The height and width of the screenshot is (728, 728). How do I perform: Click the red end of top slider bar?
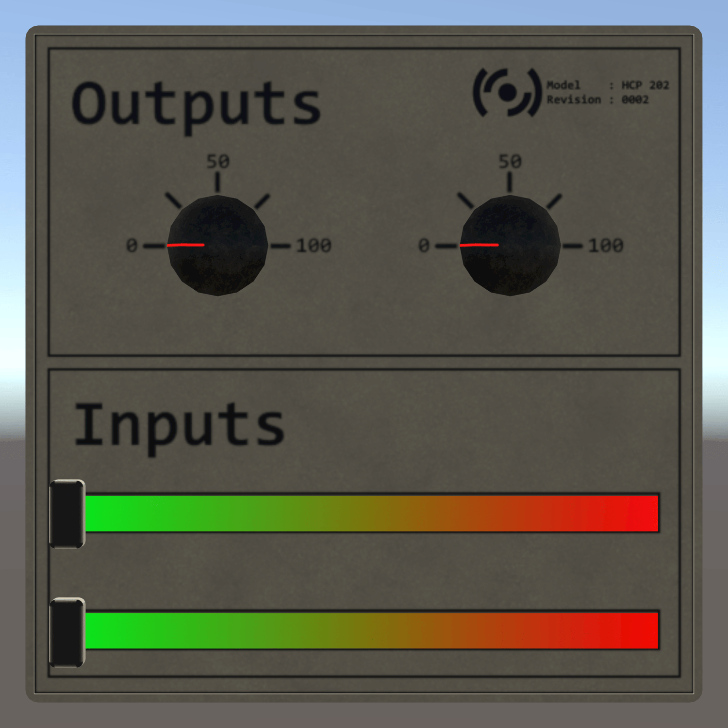click(x=641, y=513)
